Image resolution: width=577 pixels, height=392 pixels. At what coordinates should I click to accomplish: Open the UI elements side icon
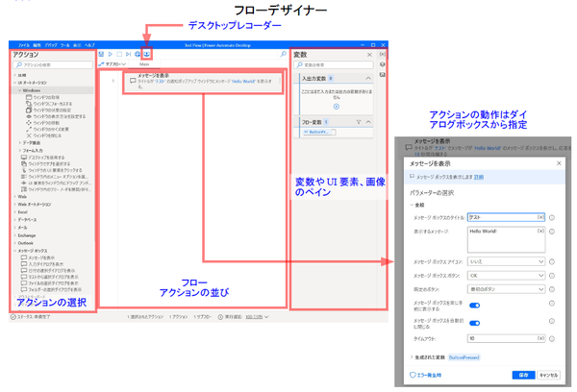tap(383, 64)
